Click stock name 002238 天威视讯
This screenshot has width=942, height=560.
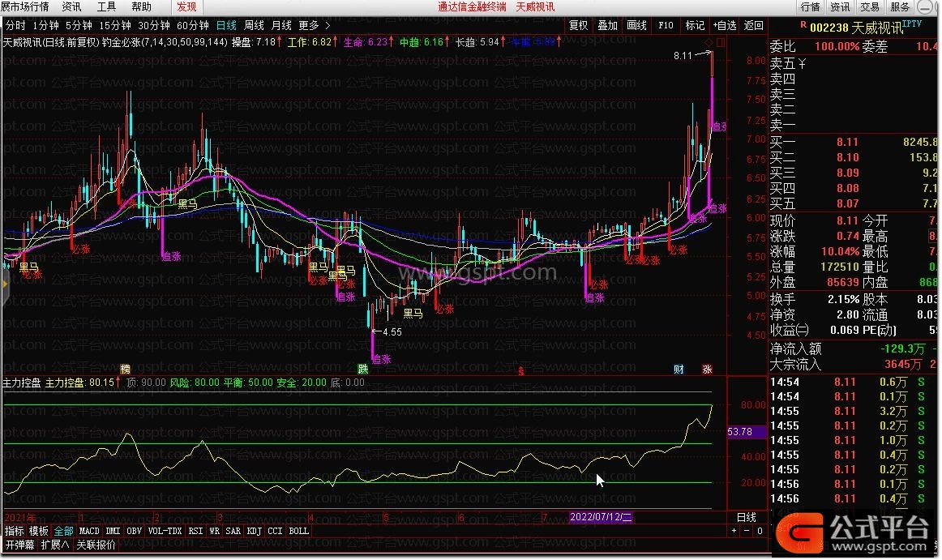click(856, 28)
